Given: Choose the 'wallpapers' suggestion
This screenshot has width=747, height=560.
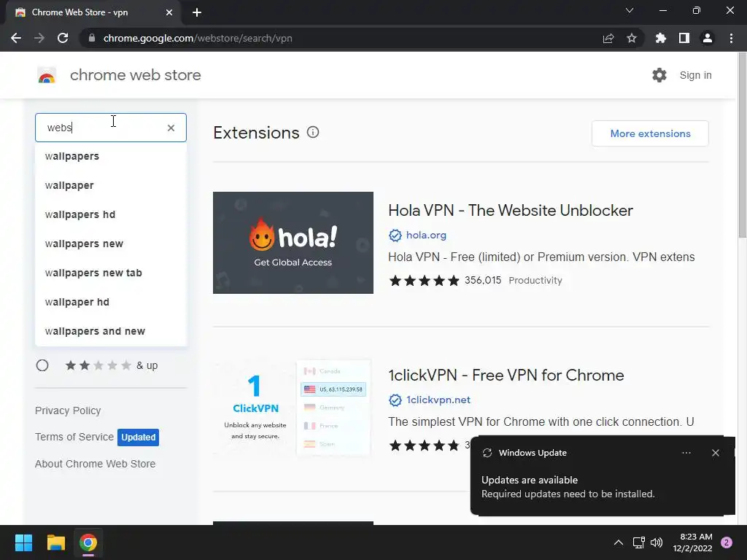Looking at the screenshot, I should (x=111, y=156).
